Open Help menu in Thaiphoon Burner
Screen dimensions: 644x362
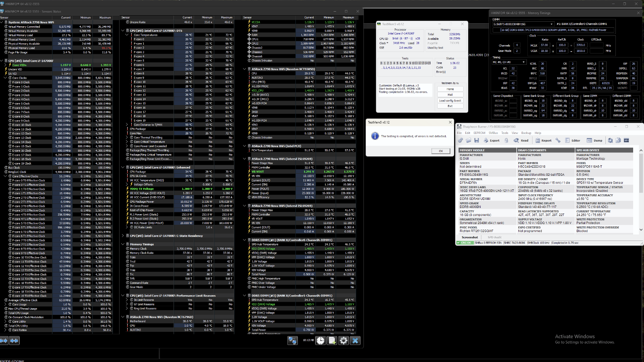538,133
